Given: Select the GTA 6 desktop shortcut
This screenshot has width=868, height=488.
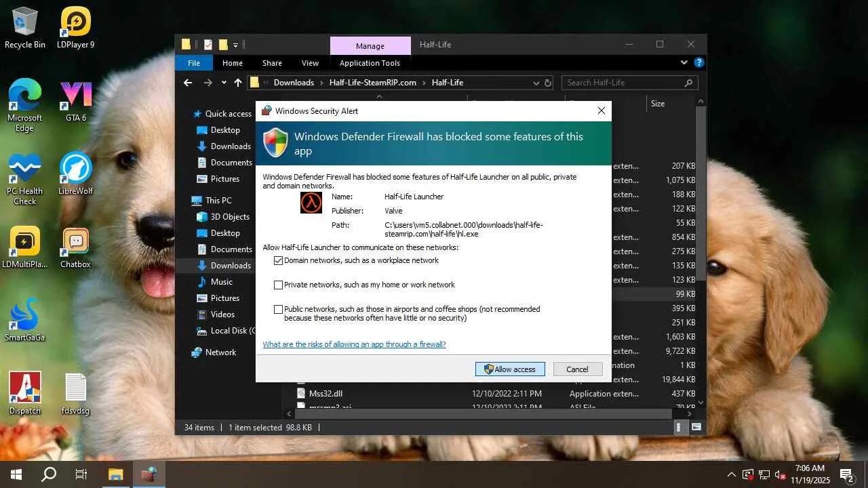Looking at the screenshot, I should pos(76,101).
